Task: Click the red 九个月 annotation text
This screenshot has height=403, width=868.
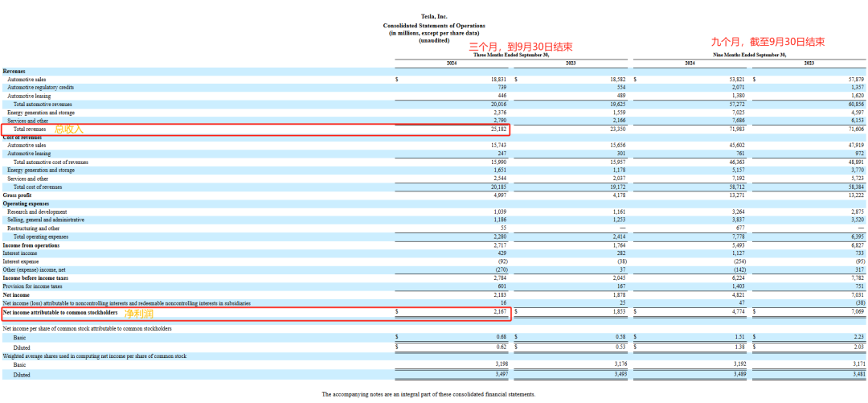Action: point(768,42)
